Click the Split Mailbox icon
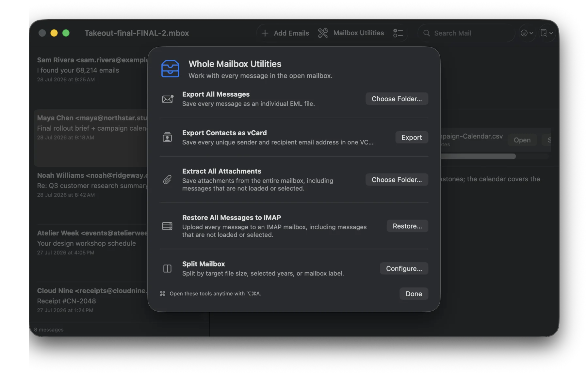 pyautogui.click(x=167, y=269)
